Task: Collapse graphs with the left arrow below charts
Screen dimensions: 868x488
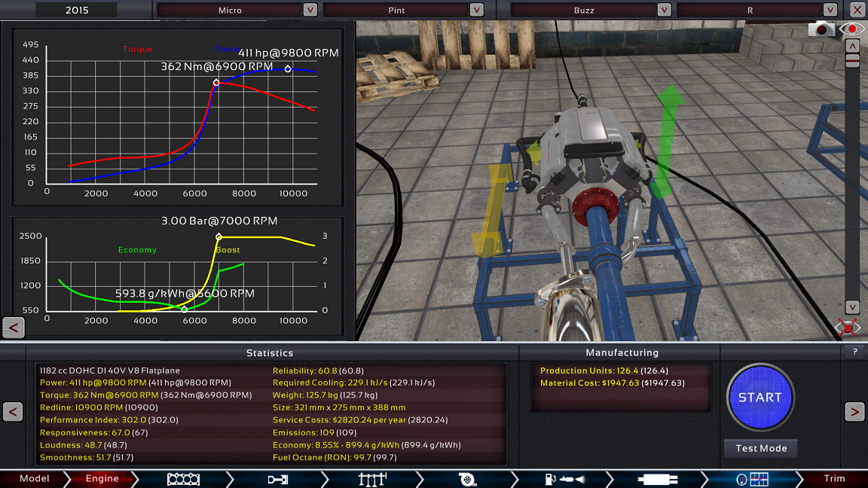Action: click(14, 328)
